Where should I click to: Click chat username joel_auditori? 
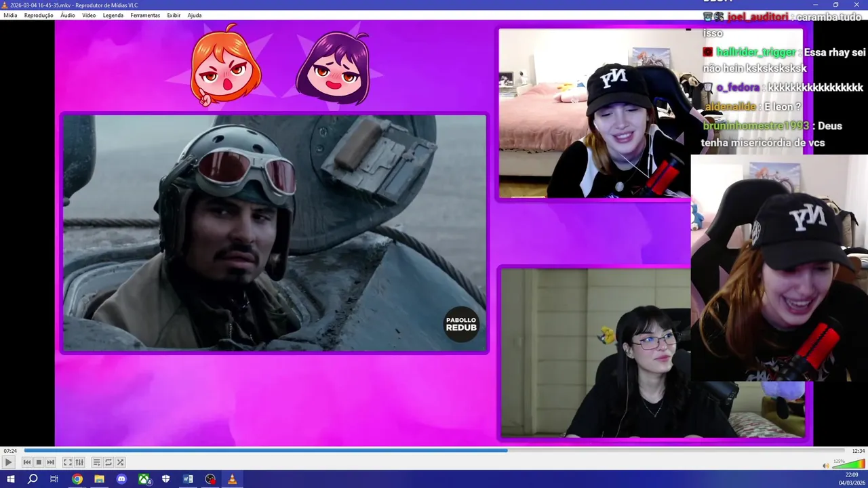[756, 17]
